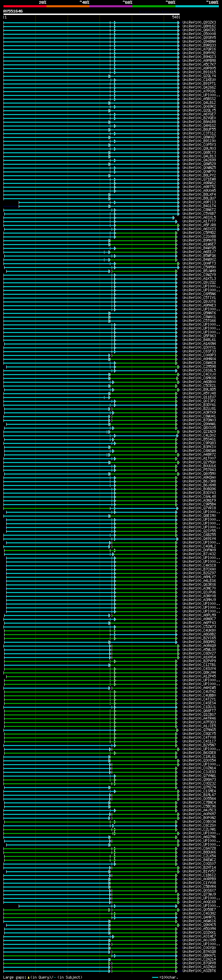The width and height of the screenshot is (222, 980).
Task: Select the UniRef100_C1SME4 label
Action: [199, 791]
